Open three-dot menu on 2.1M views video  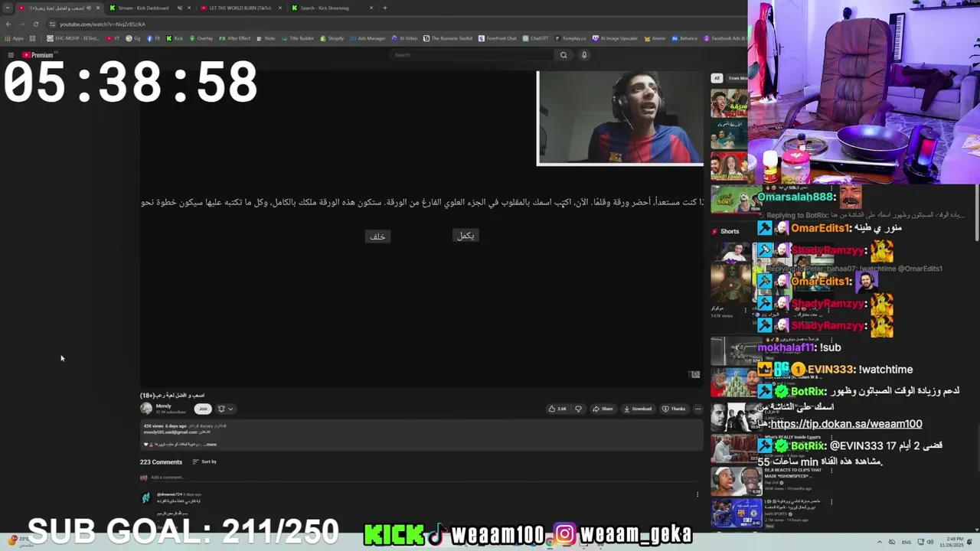coord(831,503)
